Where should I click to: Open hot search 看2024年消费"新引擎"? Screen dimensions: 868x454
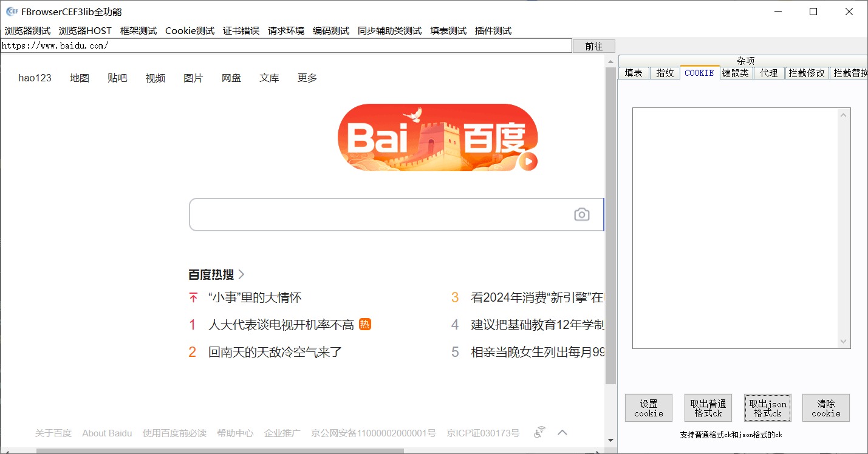[x=538, y=297]
